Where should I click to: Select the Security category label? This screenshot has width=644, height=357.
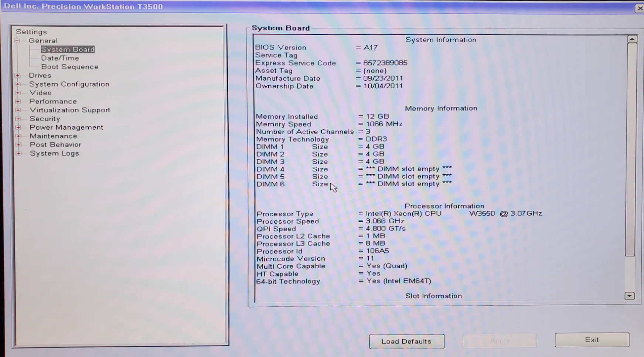pos(45,119)
